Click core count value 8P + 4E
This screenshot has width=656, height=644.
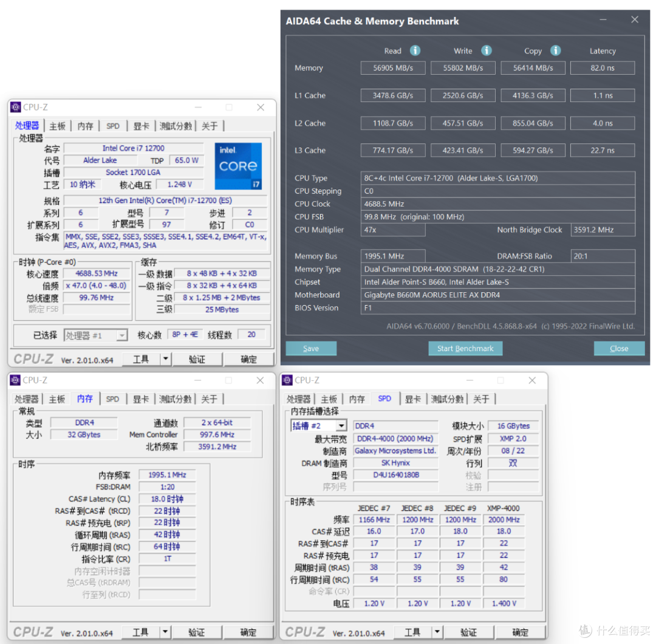(185, 334)
